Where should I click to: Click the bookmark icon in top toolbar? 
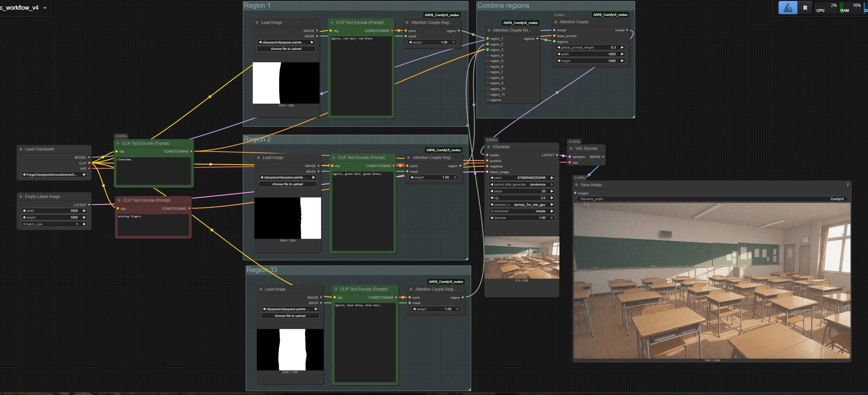pyautogui.click(x=805, y=8)
